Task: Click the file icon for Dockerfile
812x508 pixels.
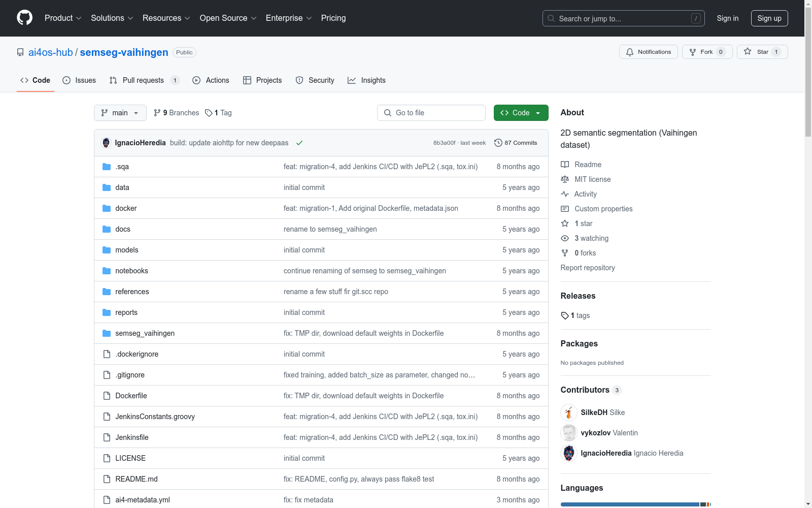Action: coord(107,396)
